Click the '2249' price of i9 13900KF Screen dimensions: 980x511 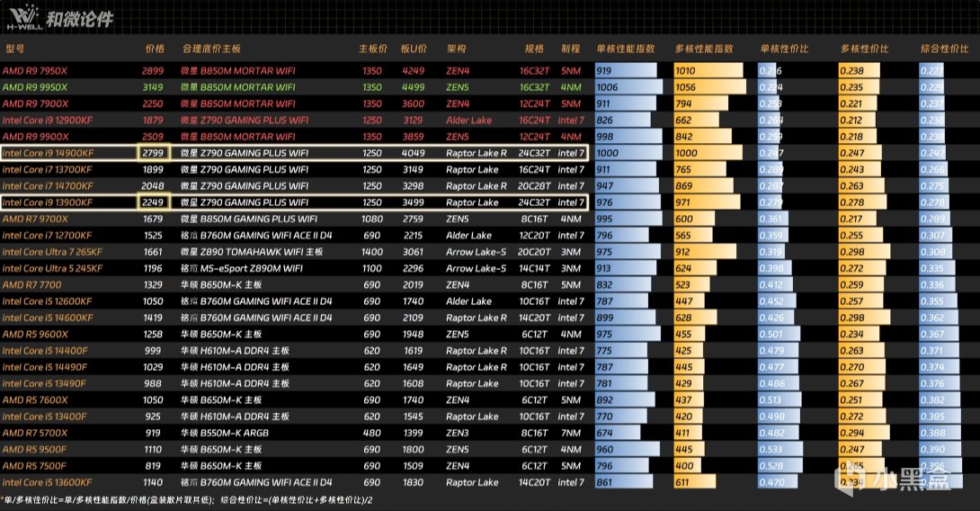[x=153, y=202]
